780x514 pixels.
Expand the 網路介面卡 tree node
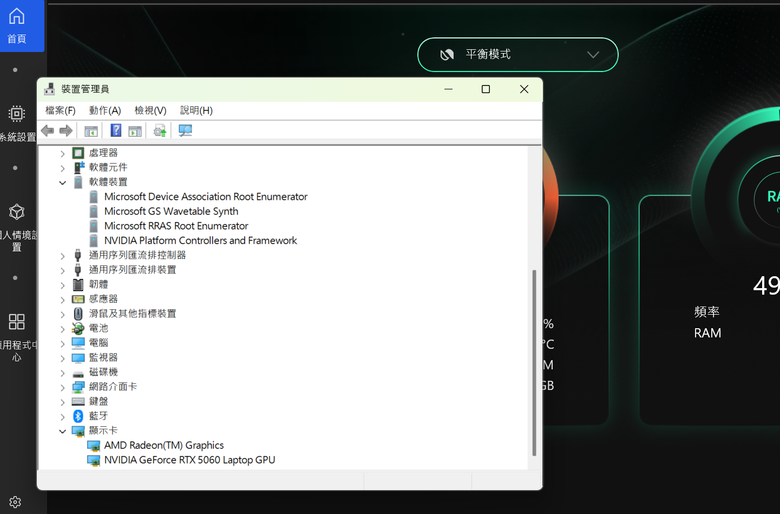[x=63, y=387]
